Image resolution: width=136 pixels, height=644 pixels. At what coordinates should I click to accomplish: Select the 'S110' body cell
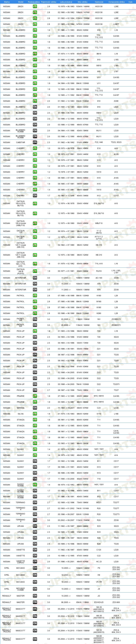pos(99,414)
